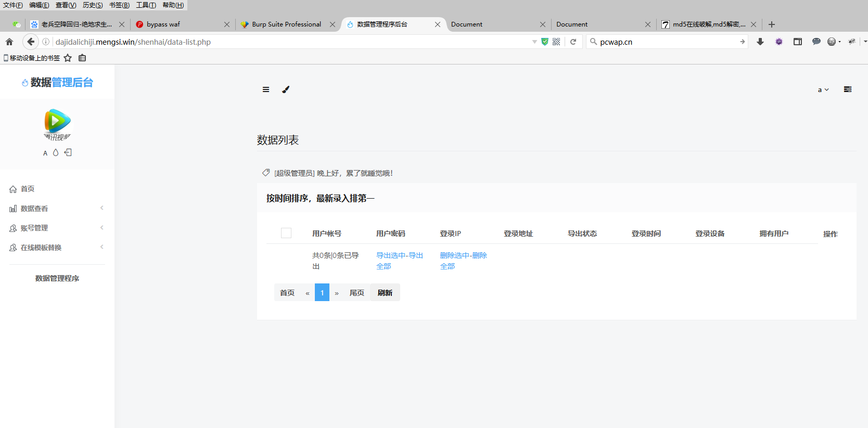
Task: Click the site info icon in address bar
Action: click(x=46, y=42)
